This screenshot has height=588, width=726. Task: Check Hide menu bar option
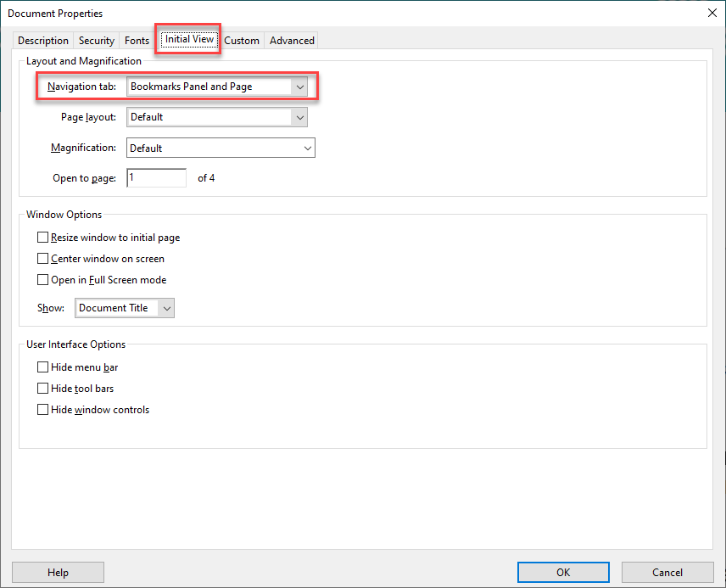point(42,367)
